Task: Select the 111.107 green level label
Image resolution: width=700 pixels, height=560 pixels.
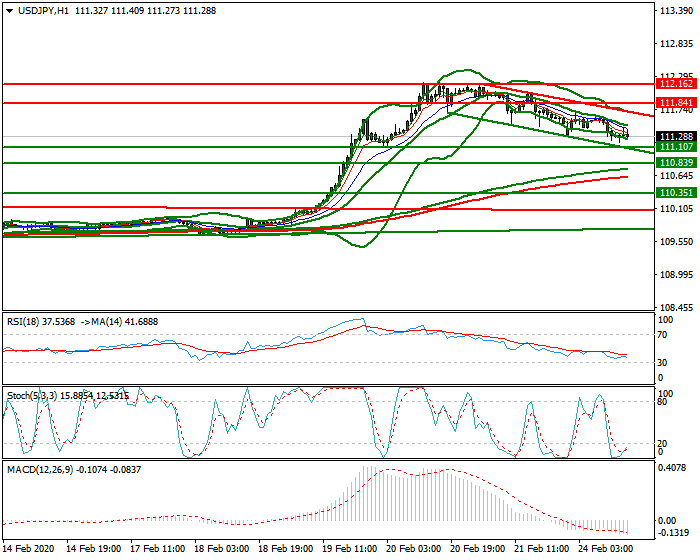Action: point(676,147)
